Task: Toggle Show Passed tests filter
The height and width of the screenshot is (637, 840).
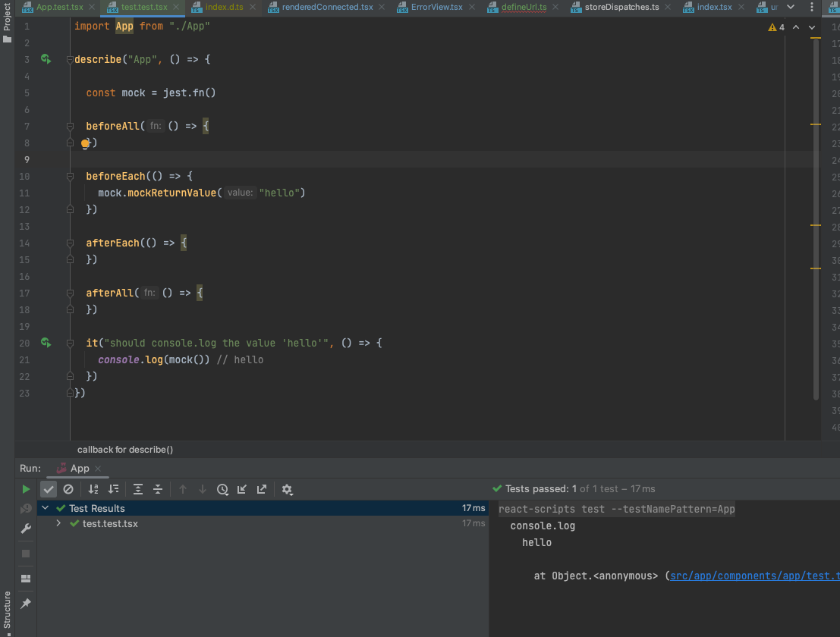Action: point(49,490)
